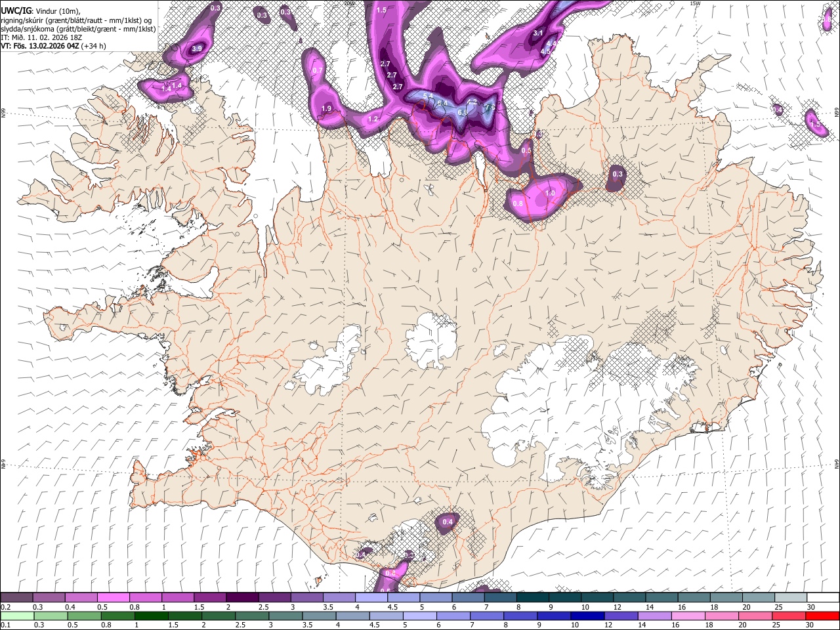Pick the dark teal 9 swatch in upper scale
840x630 pixels.
(564, 598)
